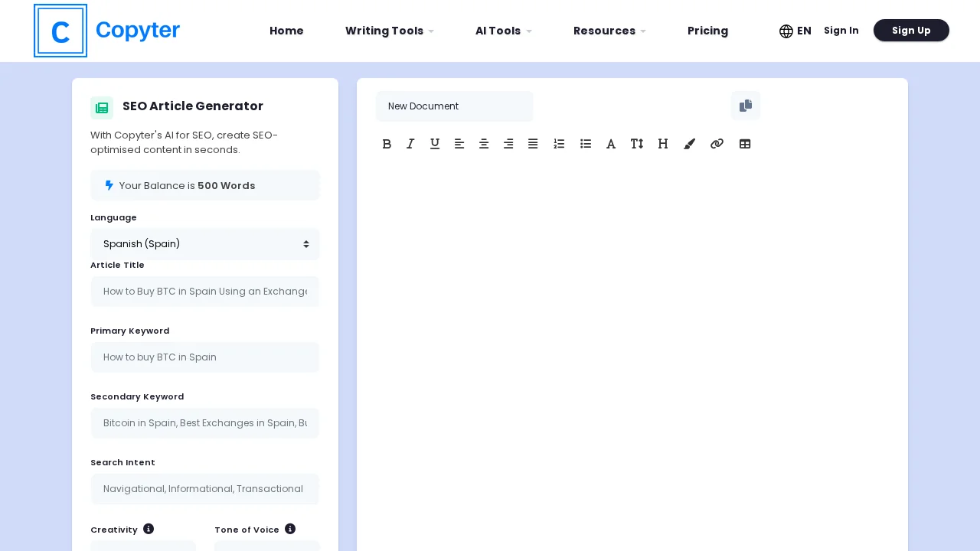Adjust text size with the resize control
Screen dimensions: 980x551
pyautogui.click(x=637, y=144)
